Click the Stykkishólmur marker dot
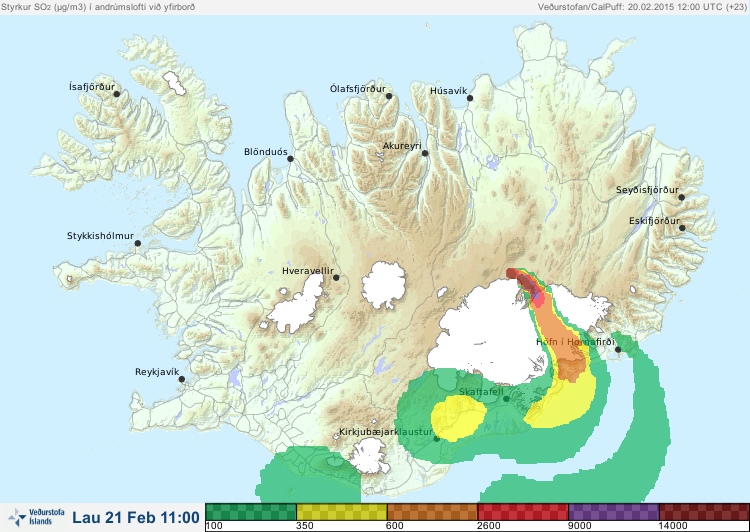Image resolution: width=750 pixels, height=532 pixels. (138, 244)
